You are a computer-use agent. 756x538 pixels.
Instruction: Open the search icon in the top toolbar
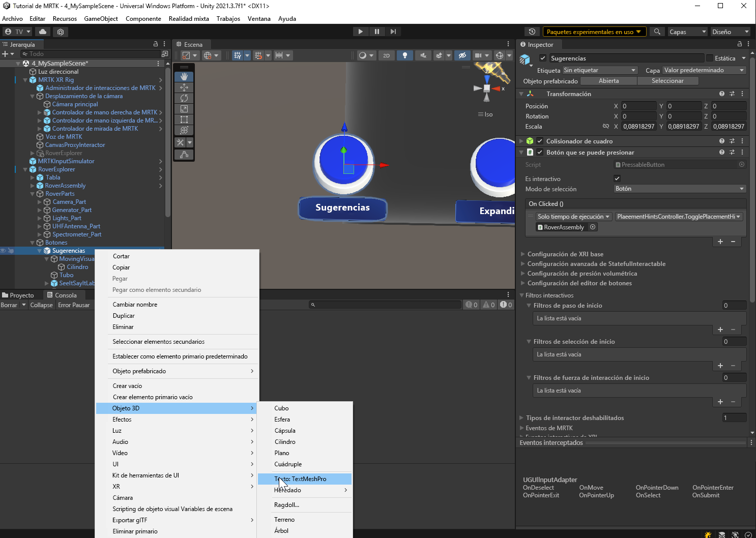pyautogui.click(x=657, y=32)
